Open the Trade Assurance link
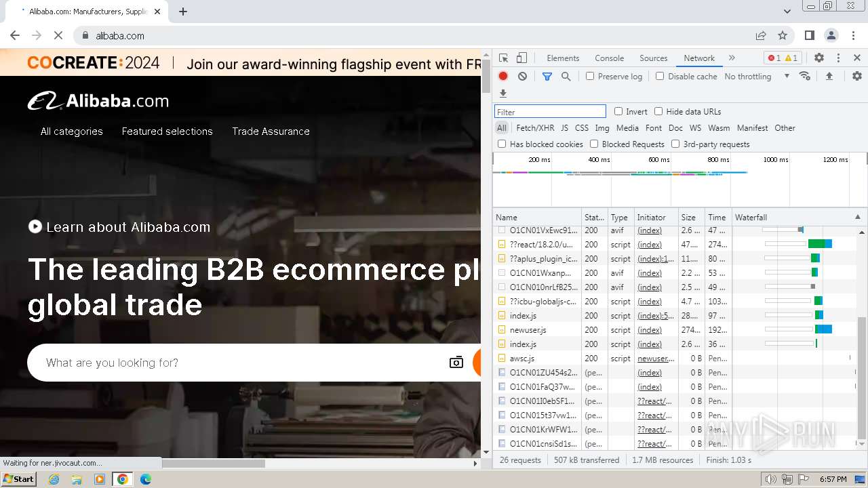The image size is (868, 488). point(271,131)
